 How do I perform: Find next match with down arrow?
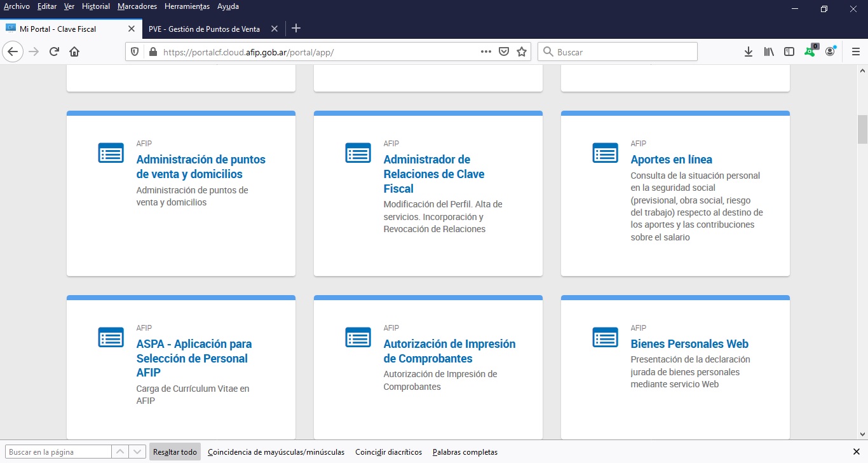(x=137, y=452)
